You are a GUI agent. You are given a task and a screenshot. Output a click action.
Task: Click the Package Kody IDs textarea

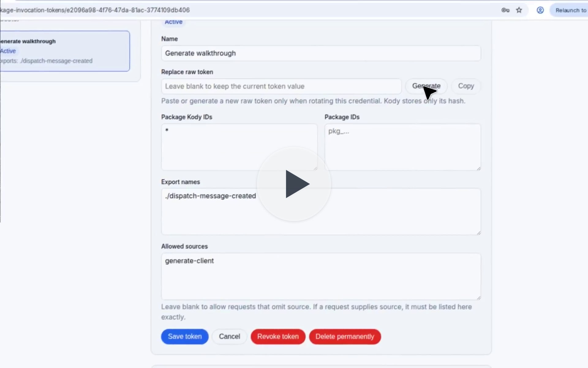tap(239, 147)
